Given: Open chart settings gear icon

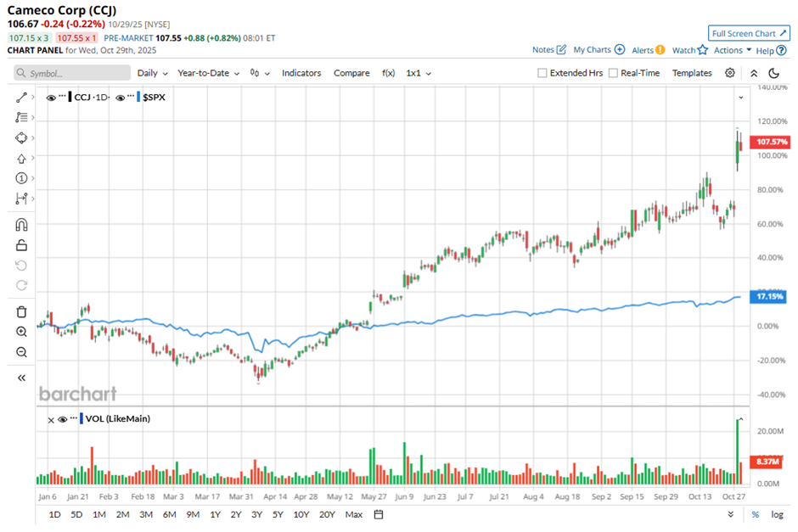Looking at the screenshot, I should pyautogui.click(x=730, y=73).
